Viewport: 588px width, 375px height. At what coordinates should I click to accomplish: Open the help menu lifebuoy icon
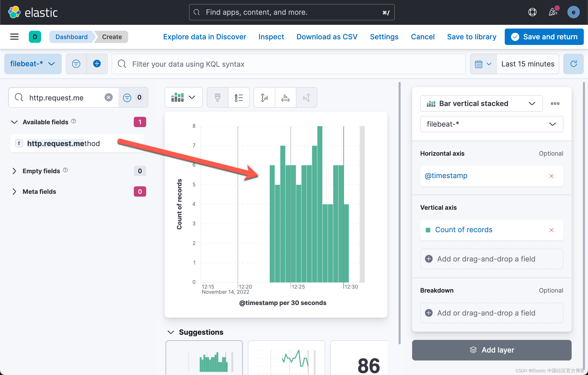[x=532, y=12]
